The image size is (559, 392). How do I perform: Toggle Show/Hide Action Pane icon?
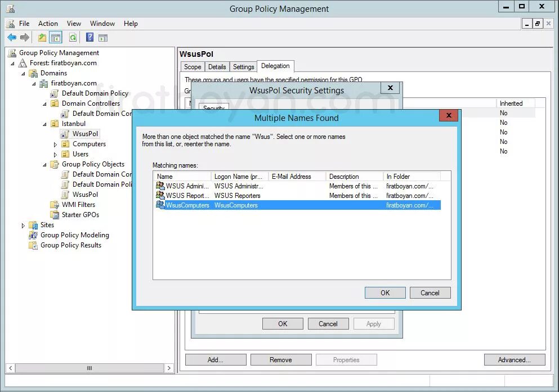103,37
